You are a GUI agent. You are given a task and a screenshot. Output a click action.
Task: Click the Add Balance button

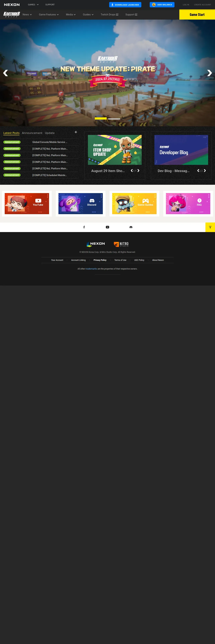pos(162,5)
